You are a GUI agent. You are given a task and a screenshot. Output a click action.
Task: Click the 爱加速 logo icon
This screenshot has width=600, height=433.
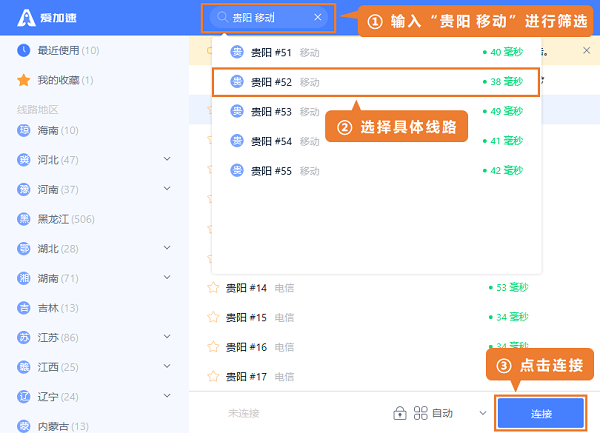click(x=26, y=18)
